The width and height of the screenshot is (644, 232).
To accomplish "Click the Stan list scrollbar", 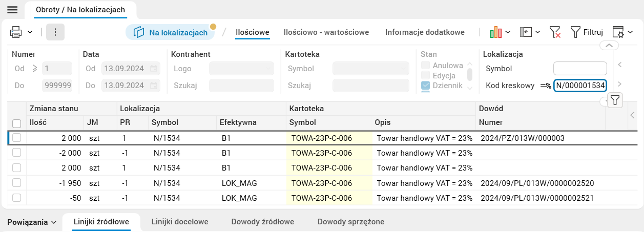I will [x=469, y=76].
